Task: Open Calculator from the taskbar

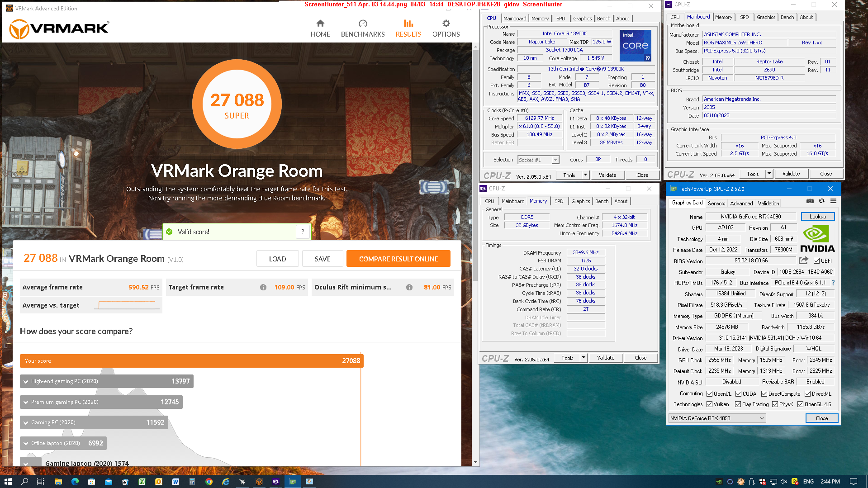Action: tap(192, 481)
